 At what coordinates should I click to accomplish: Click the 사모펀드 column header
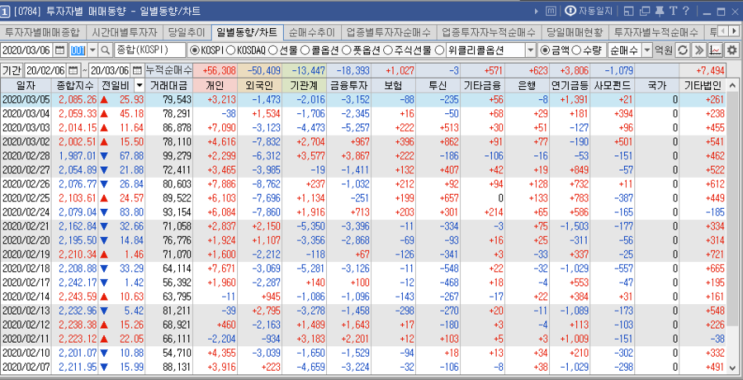tap(613, 86)
